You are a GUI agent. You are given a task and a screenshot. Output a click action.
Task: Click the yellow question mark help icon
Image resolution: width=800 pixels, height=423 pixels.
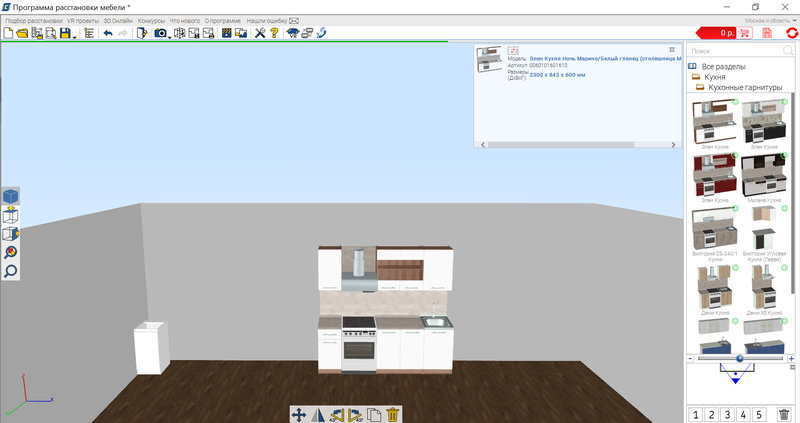(274, 33)
